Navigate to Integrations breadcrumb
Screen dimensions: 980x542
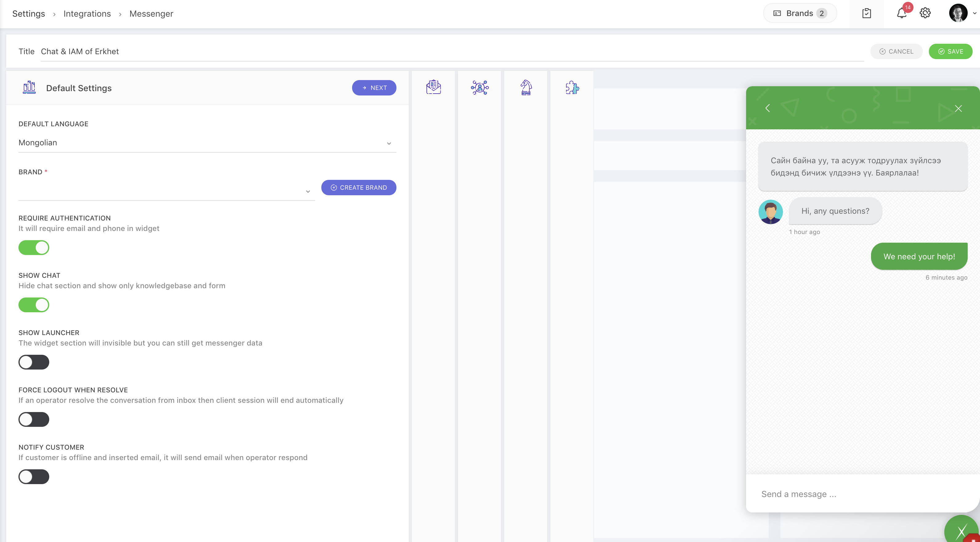(87, 14)
